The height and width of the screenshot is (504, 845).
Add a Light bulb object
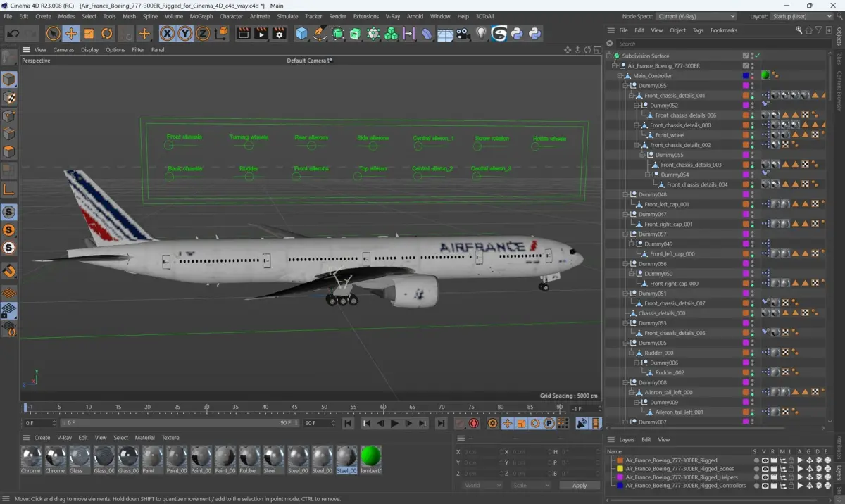coord(481,33)
